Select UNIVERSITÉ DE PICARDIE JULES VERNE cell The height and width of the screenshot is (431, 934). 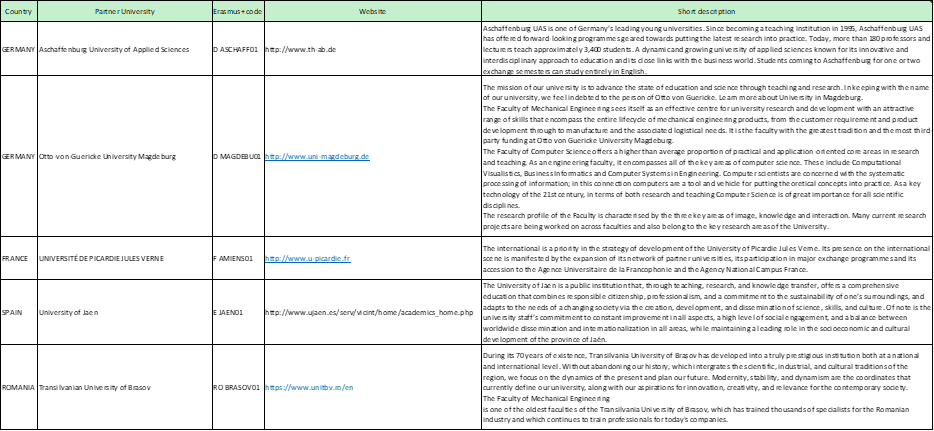124,258
